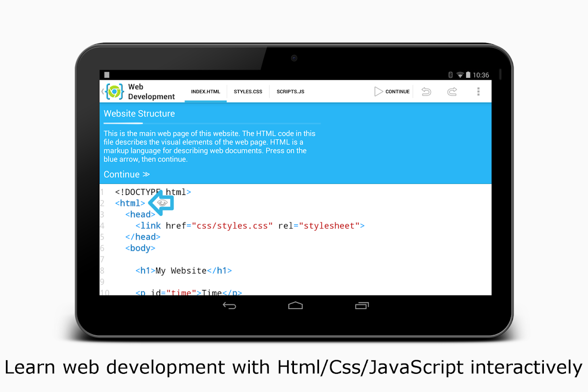Open the Continue >> link in the blue panel
The width and height of the screenshot is (588, 392).
[126, 174]
